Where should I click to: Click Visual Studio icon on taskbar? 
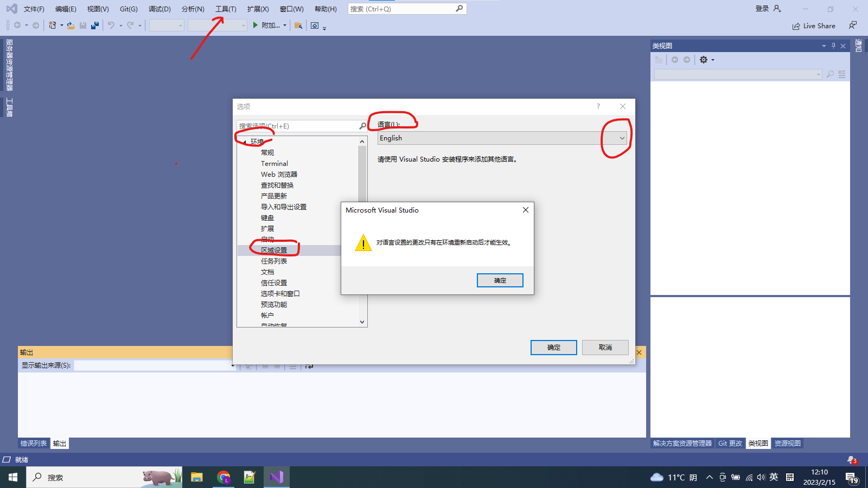pyautogui.click(x=277, y=477)
